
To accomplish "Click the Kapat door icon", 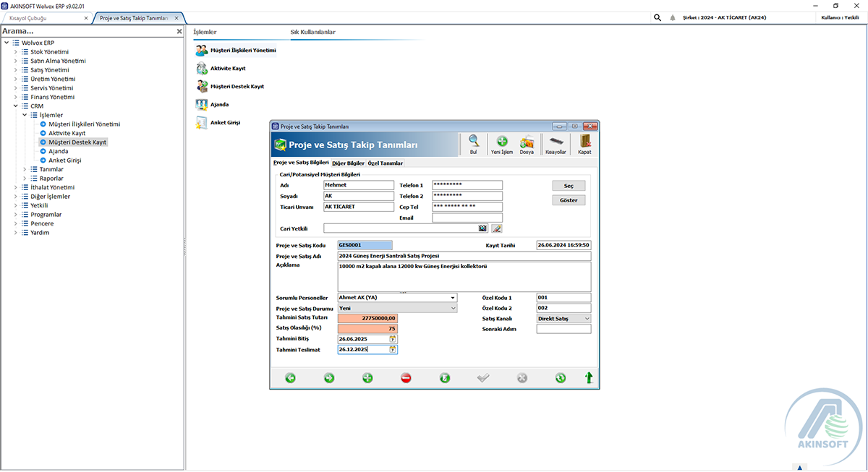I will 584,142.
